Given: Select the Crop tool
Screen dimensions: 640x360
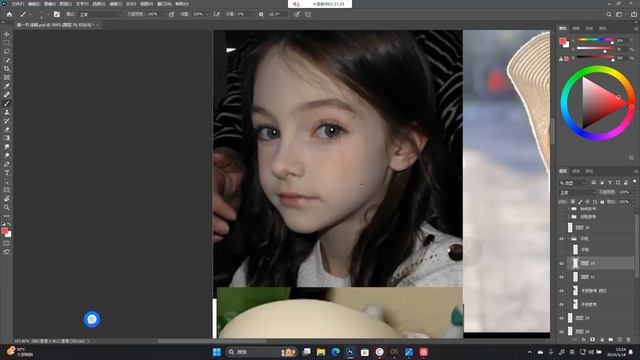Looking at the screenshot, I should click(7, 69).
